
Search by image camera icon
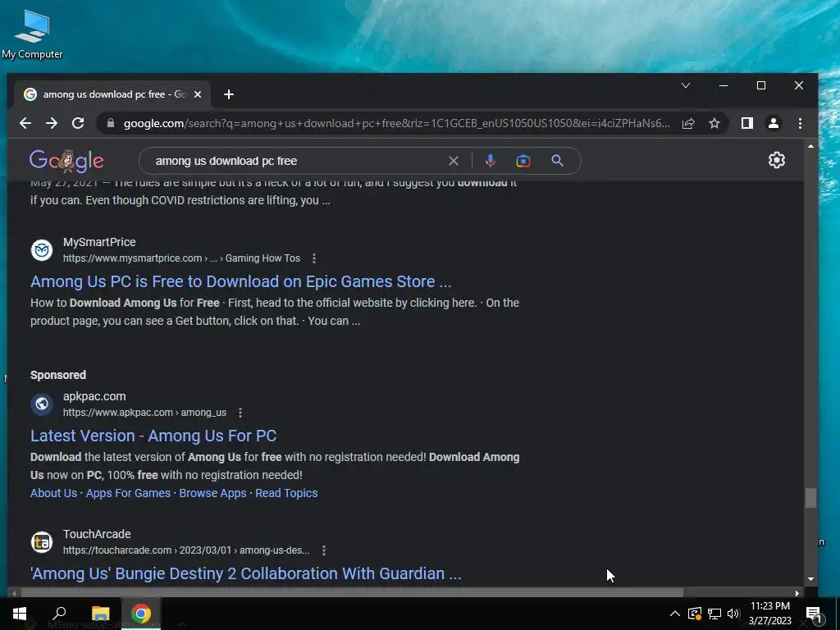pos(523,161)
